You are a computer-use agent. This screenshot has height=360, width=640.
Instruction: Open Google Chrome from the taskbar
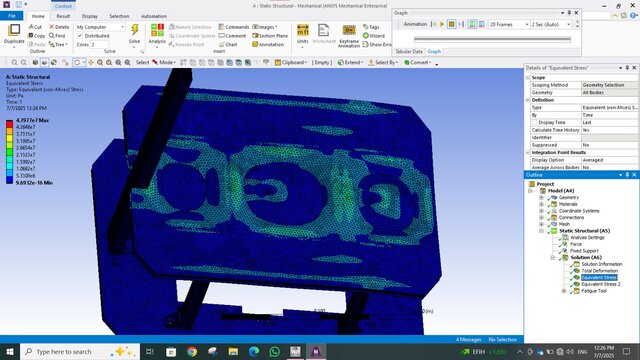pyautogui.click(x=192, y=351)
